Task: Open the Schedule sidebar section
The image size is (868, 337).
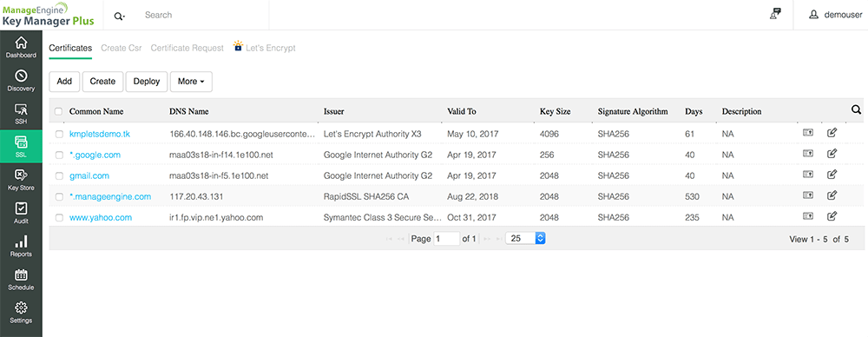Action: (x=21, y=280)
